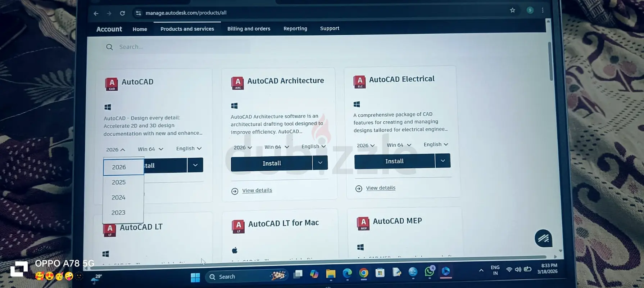Expand AutoCAD install options arrow
This screenshot has width=644, height=288.
pos(195,165)
